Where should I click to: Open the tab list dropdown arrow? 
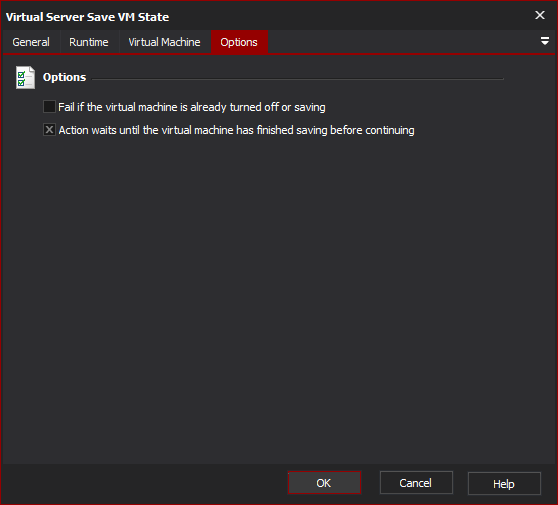(x=544, y=41)
